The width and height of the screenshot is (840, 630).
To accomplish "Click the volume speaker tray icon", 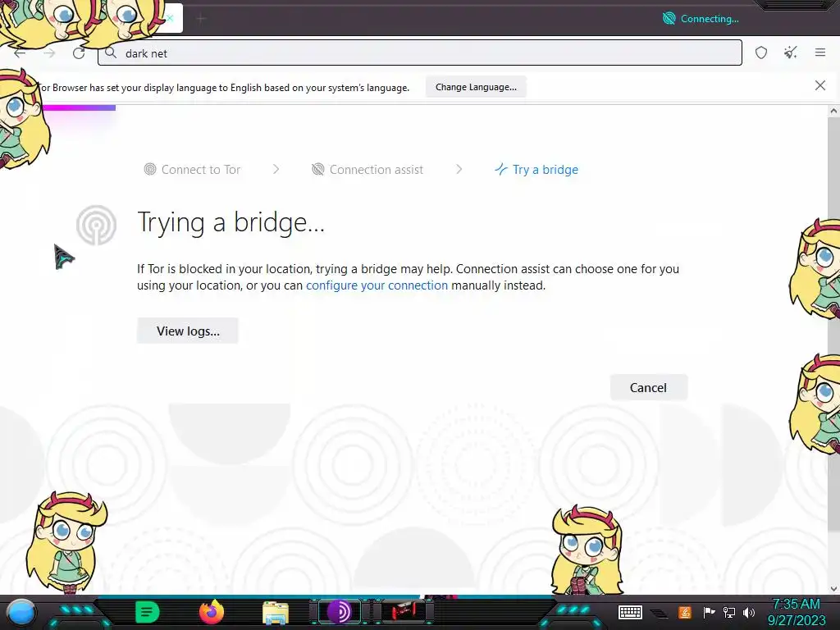I will click(749, 612).
